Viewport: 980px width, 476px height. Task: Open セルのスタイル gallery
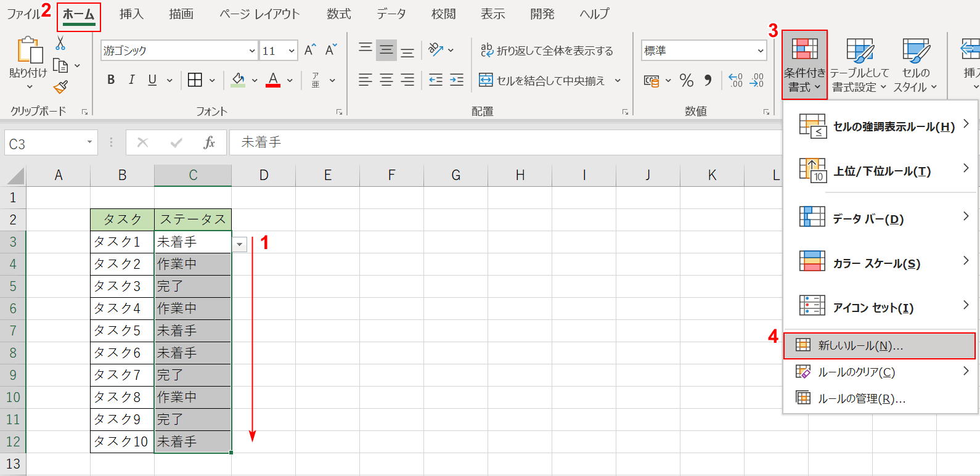click(915, 65)
